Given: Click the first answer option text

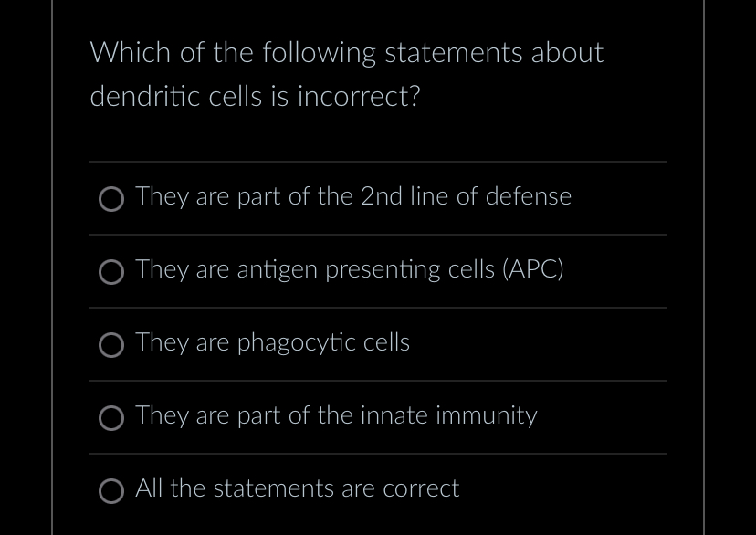Looking at the screenshot, I should click(352, 196).
